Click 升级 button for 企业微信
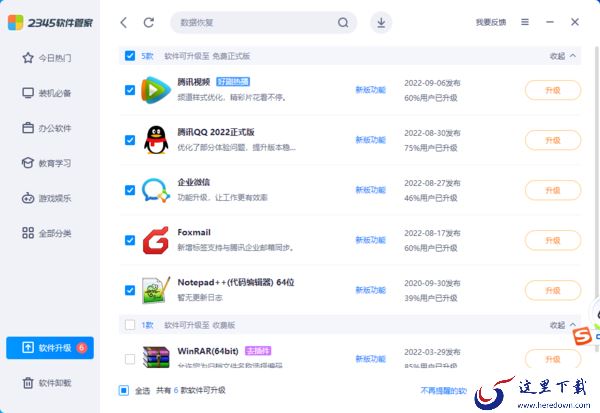 coord(553,190)
